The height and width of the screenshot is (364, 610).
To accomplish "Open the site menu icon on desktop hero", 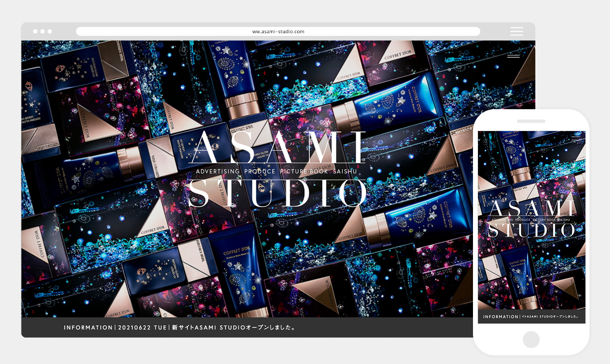I will 513,56.
